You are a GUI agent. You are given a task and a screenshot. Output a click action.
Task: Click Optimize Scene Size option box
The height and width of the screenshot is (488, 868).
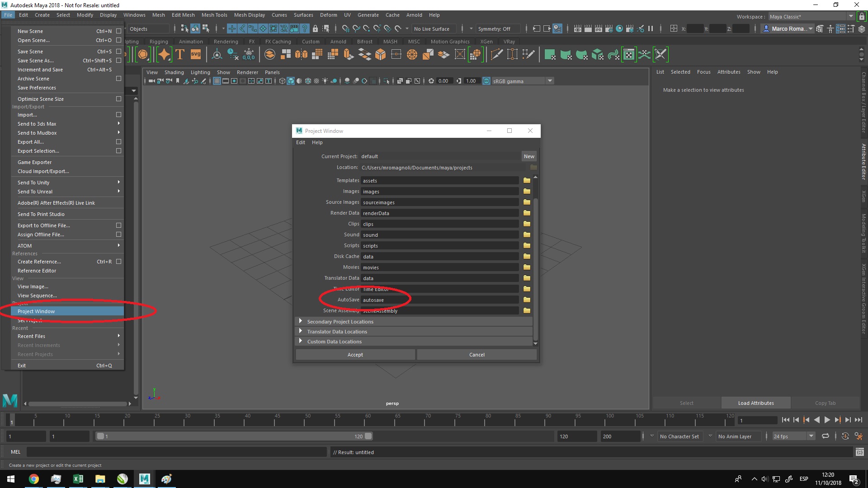(118, 99)
